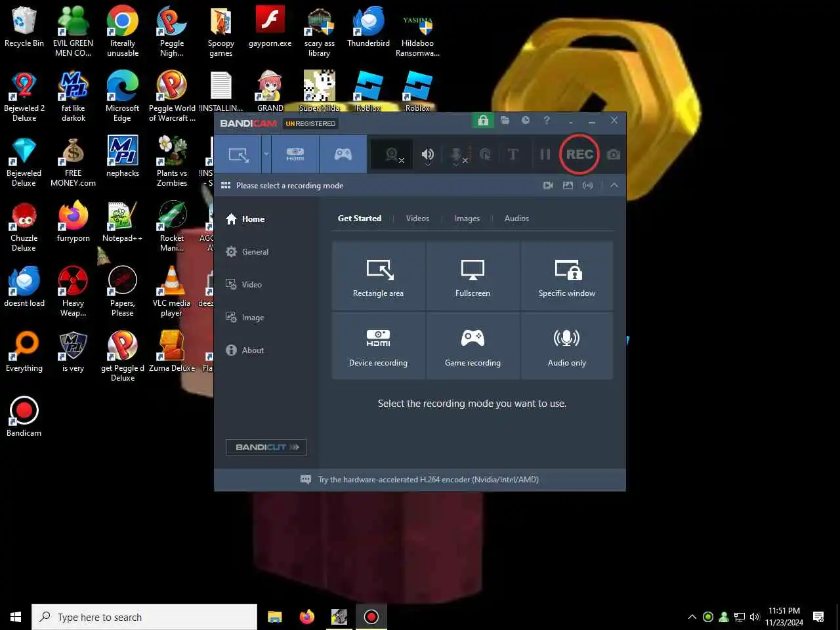Viewport: 840px width, 630px height.
Task: Click the green lock register icon
Action: coord(483,121)
